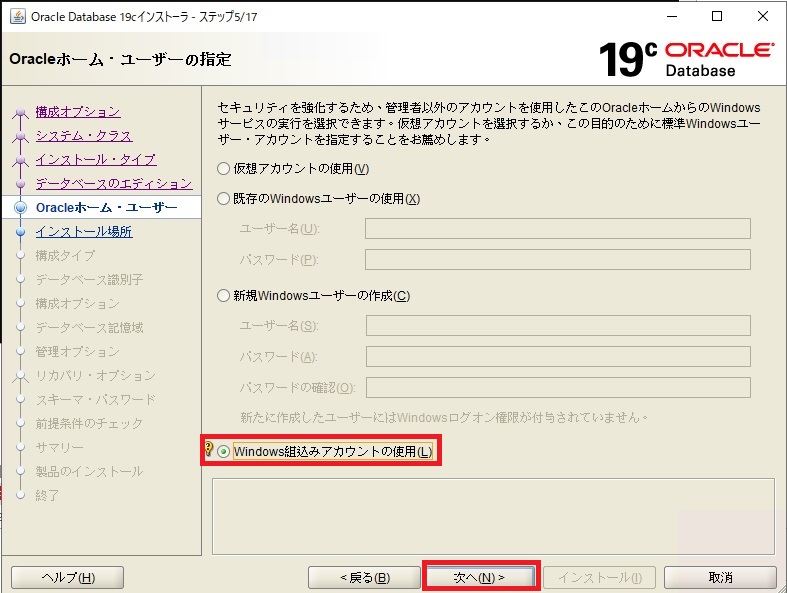This screenshot has height=593, width=787.
Task: Click the データベース記憶域 step label
Action: point(89,328)
